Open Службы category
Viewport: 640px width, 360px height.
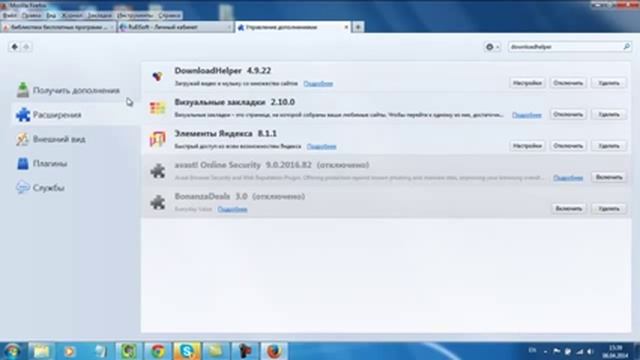pyautogui.click(x=40, y=188)
